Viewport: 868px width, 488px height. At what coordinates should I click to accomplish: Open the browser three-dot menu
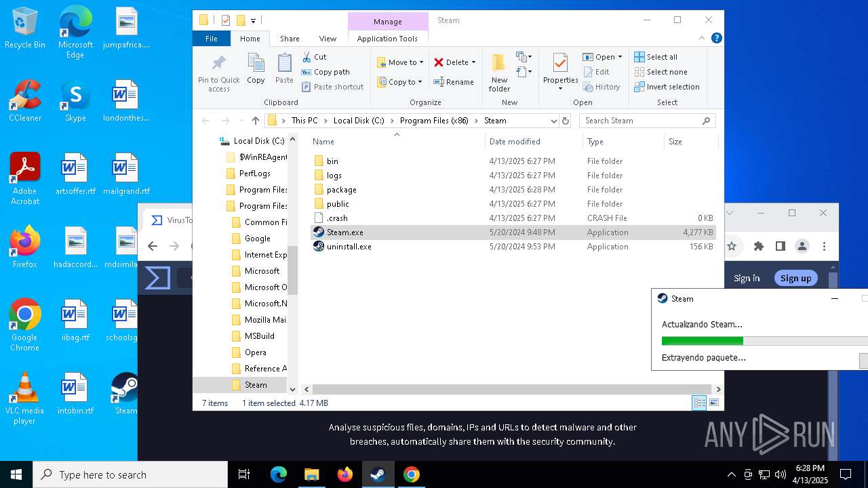tap(824, 246)
